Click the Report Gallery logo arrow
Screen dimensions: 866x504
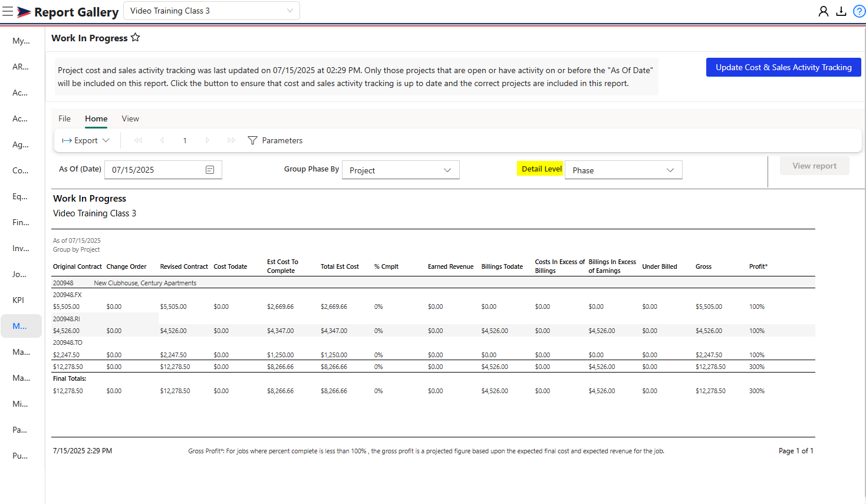point(24,12)
